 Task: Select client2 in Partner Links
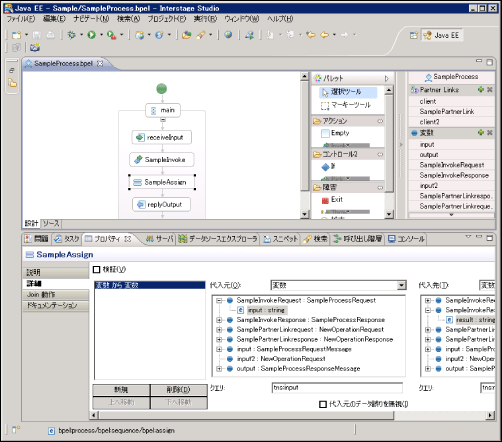click(x=430, y=122)
